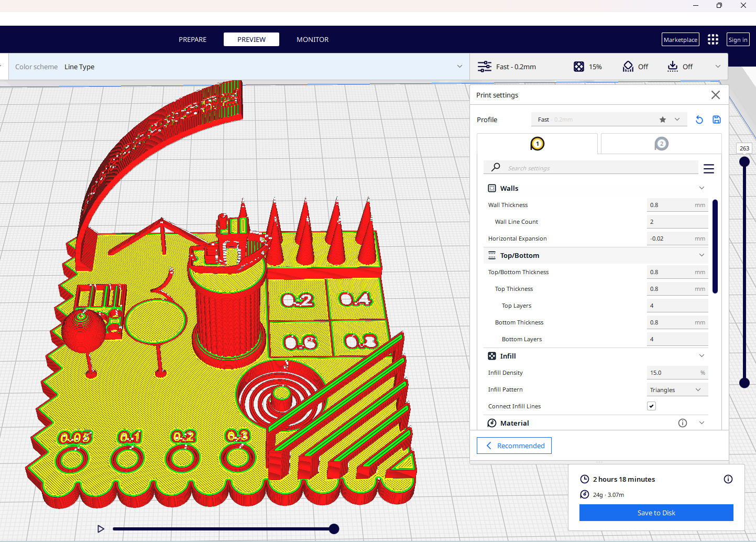Click the lower layer slider handle
The height and width of the screenshot is (542, 756).
[x=744, y=383]
